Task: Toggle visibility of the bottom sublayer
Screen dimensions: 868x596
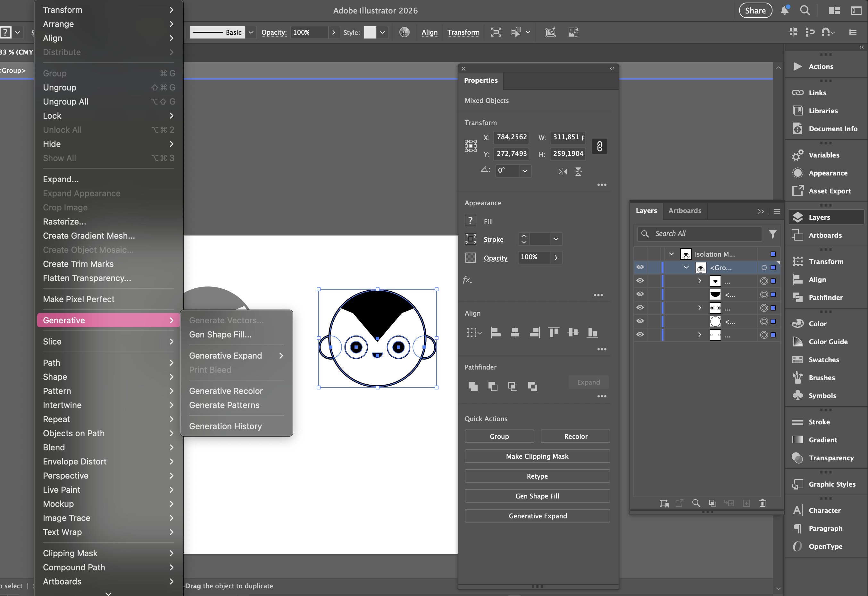Action: click(640, 335)
